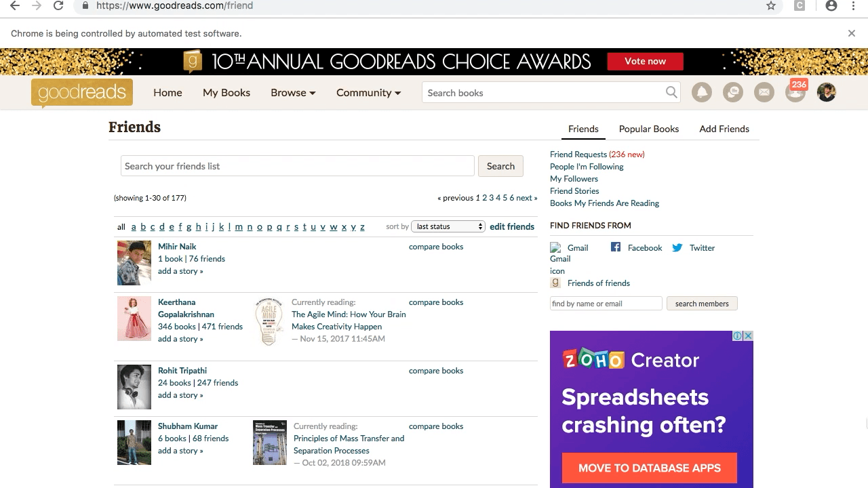868x488 pixels.
Task: Add a story for Shubham Kumar
Action: [180, 451]
